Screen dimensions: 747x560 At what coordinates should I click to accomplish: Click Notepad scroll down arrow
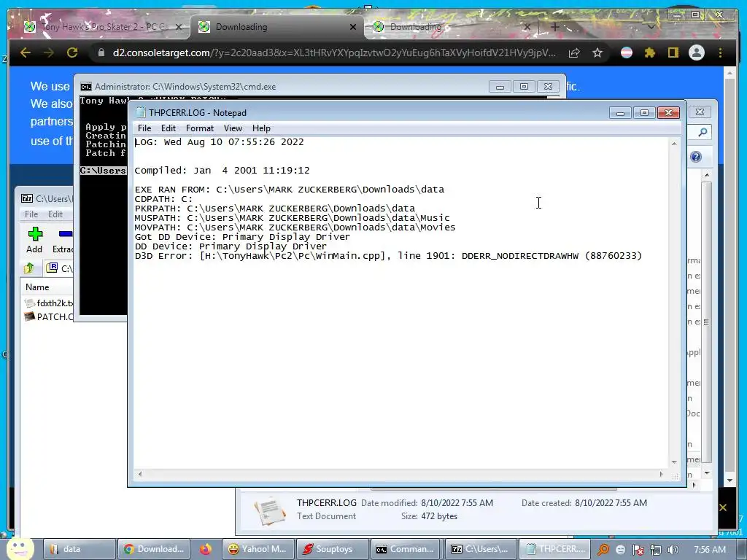(x=674, y=462)
